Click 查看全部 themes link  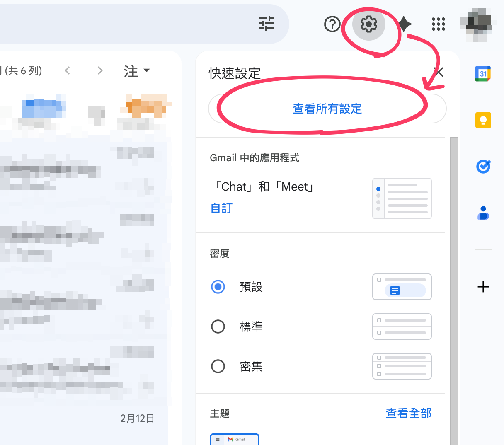click(x=408, y=413)
